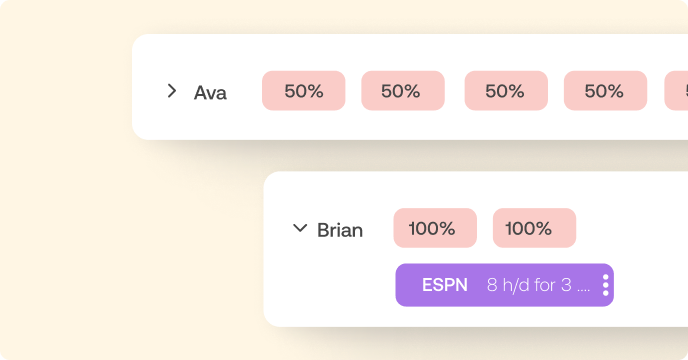Image resolution: width=688 pixels, height=360 pixels.
Task: Select the Ava name label
Action: [x=210, y=93]
